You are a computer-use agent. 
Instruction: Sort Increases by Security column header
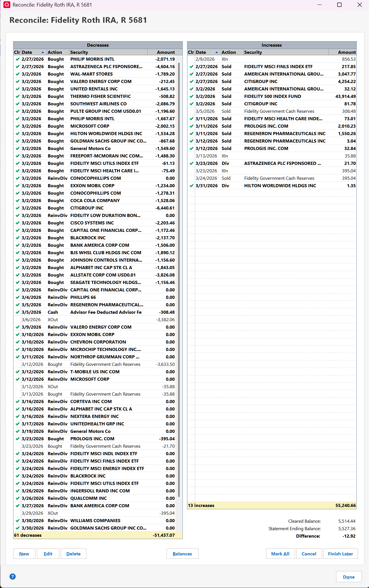click(x=286, y=52)
